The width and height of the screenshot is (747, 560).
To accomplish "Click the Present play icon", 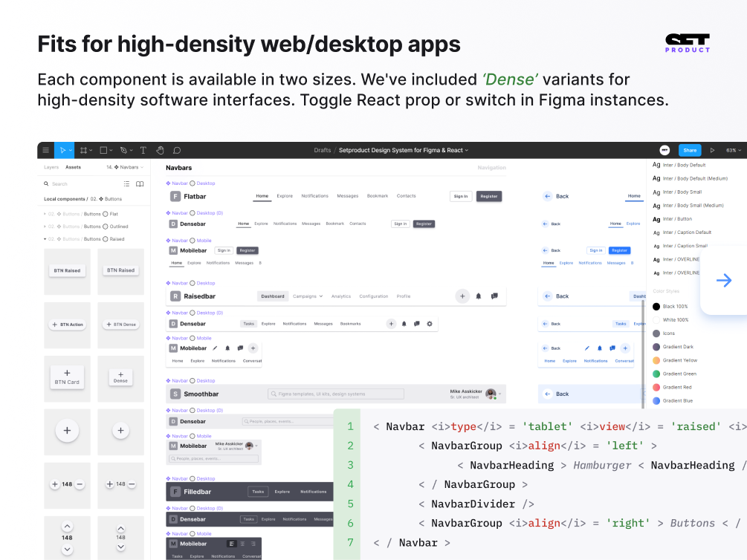I will [712, 150].
